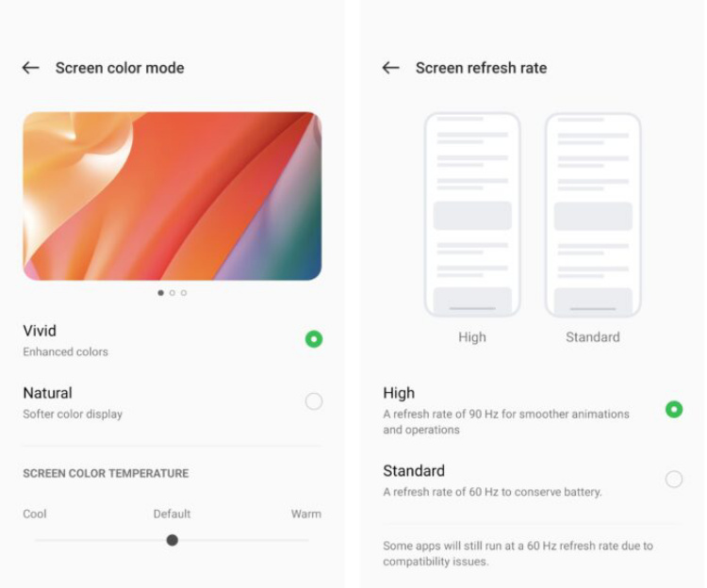Tap the second page indicator dot
707x588 pixels.
pos(173,293)
